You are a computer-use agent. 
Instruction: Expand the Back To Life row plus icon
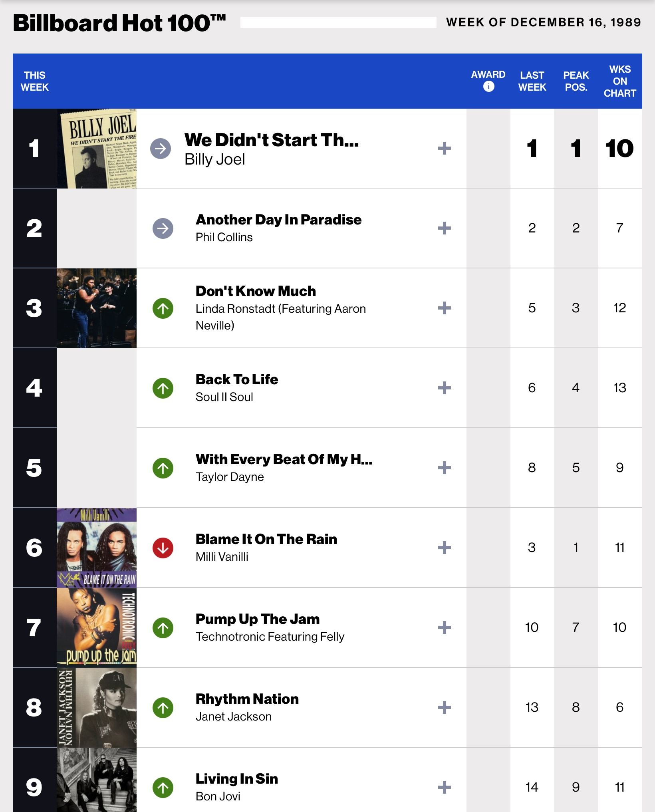(x=445, y=388)
